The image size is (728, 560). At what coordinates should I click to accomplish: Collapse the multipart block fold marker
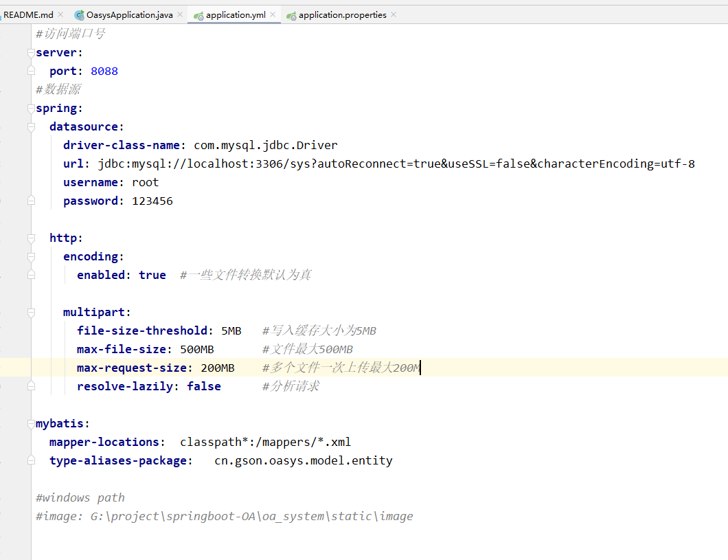[31, 313]
